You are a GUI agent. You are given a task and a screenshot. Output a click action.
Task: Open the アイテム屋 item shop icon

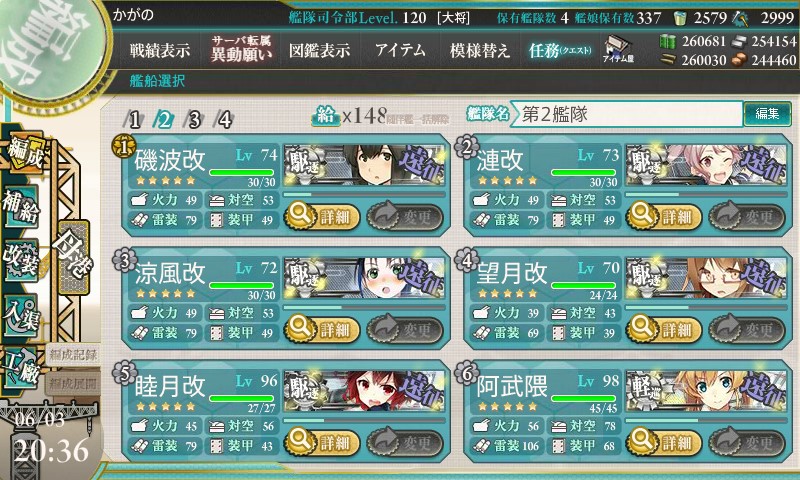click(617, 49)
